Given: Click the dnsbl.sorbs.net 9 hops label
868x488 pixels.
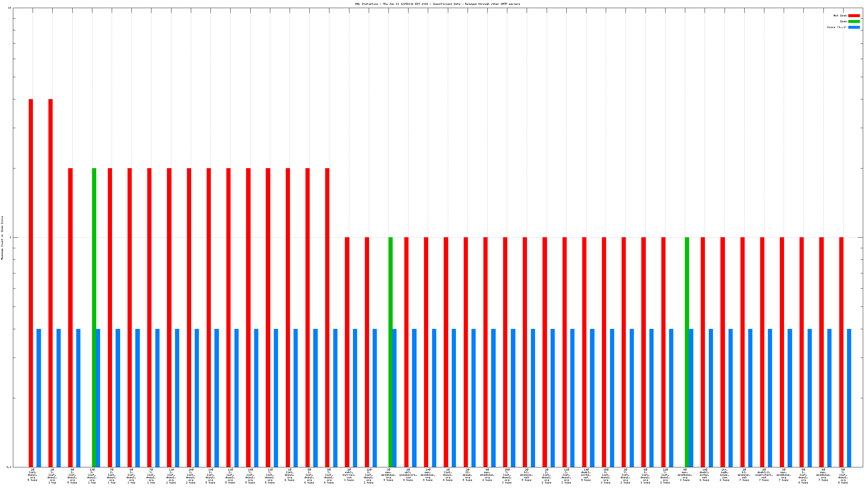Looking at the screenshot, I should (x=586, y=474).
